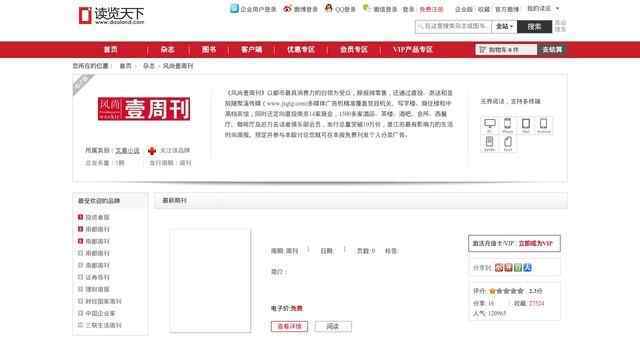Open the search scope dropdown
Image resolution: width=640 pixels, height=360 pixels.
point(504,27)
